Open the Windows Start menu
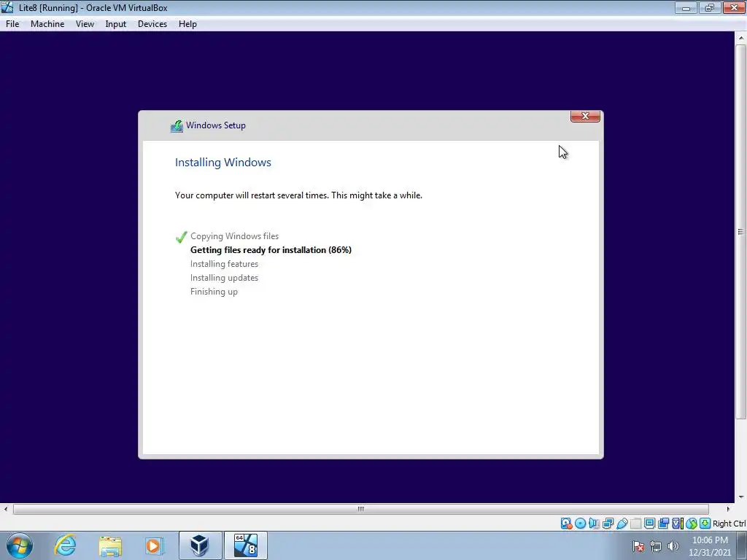 click(x=20, y=545)
